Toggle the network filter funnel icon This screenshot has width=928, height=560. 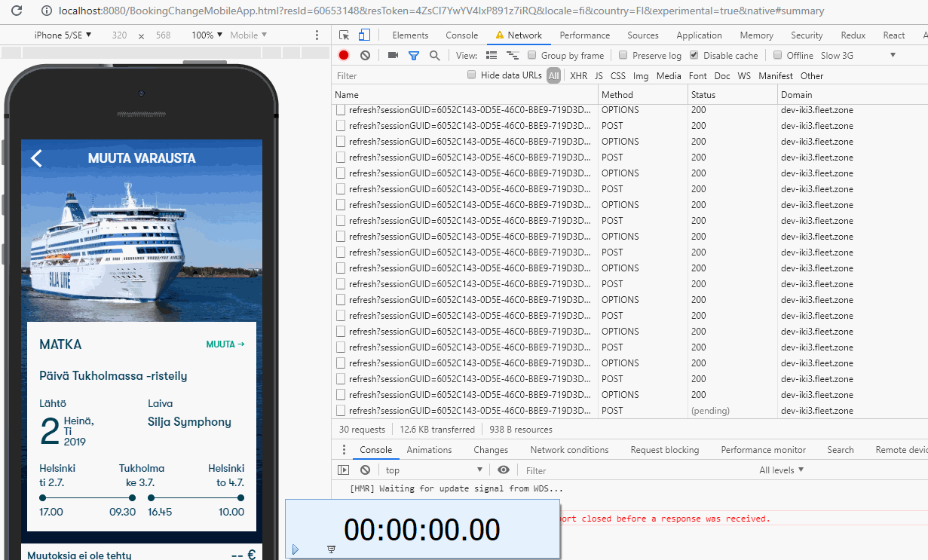click(413, 55)
